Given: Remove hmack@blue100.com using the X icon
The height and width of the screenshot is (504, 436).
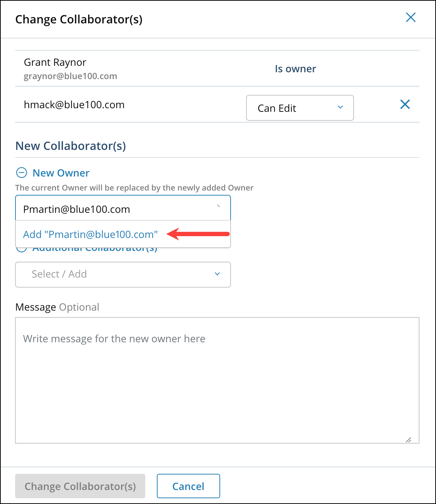Looking at the screenshot, I should point(405,104).
